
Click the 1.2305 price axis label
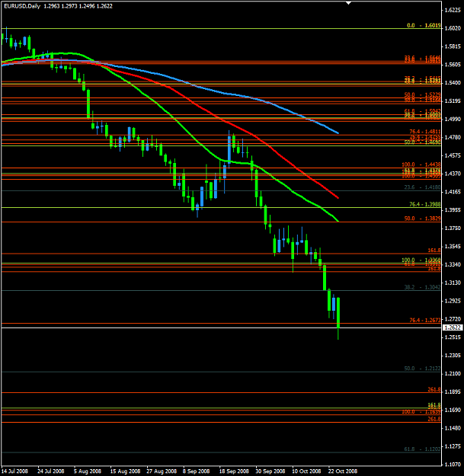(453, 356)
